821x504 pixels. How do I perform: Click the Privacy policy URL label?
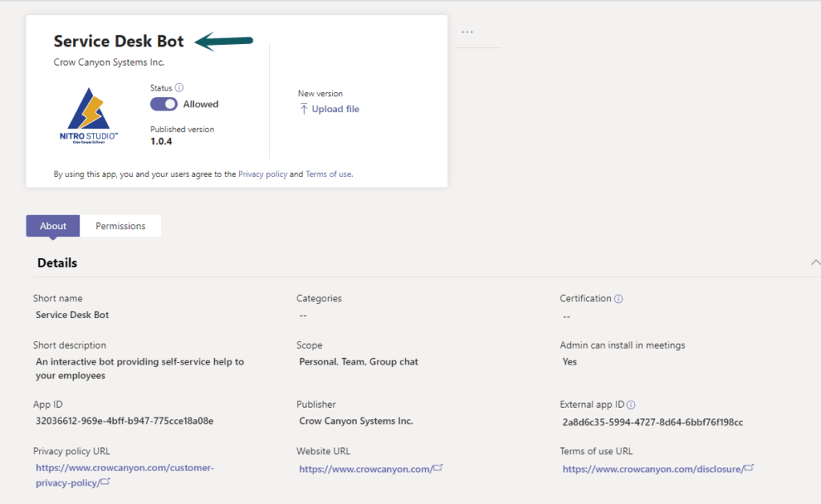click(71, 451)
